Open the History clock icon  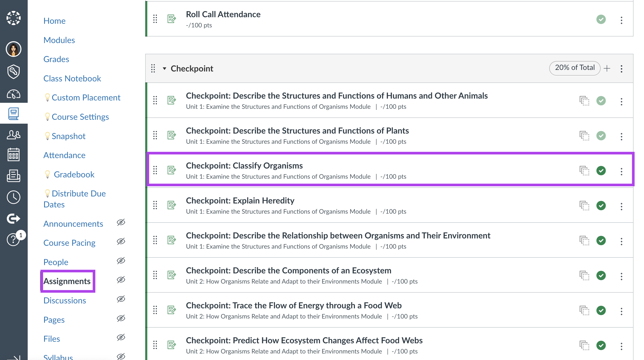click(x=14, y=197)
